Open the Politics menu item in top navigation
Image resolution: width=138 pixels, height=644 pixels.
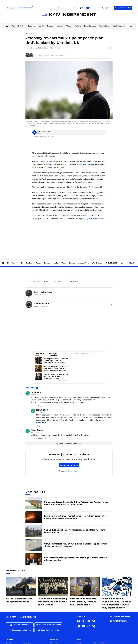[21, 26]
